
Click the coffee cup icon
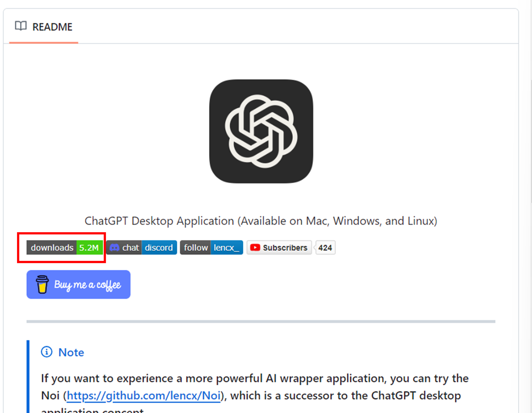(42, 284)
